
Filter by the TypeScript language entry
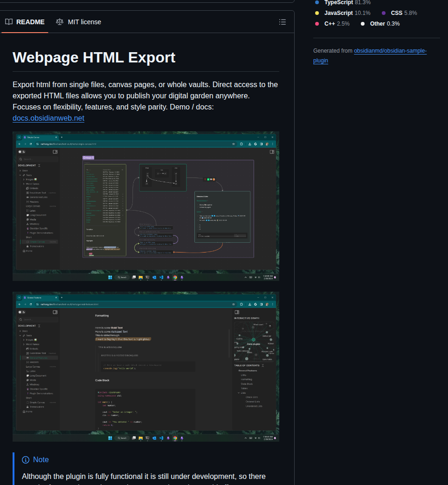(343, 2)
